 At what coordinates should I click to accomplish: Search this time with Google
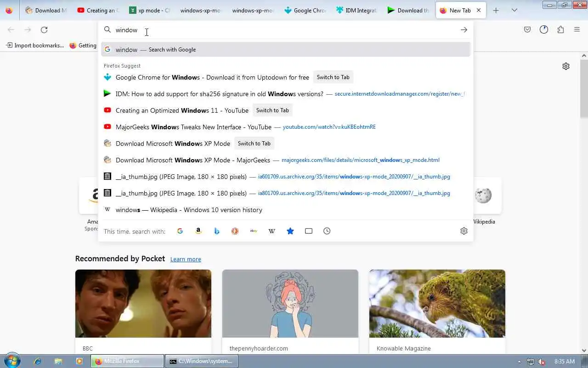[x=180, y=231]
